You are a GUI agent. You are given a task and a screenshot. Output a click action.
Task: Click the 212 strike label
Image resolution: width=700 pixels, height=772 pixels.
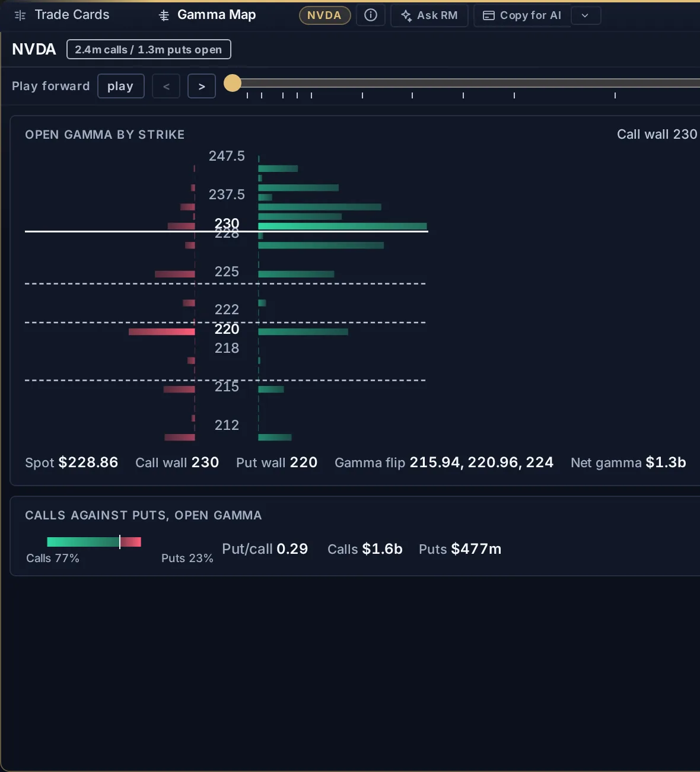[227, 425]
